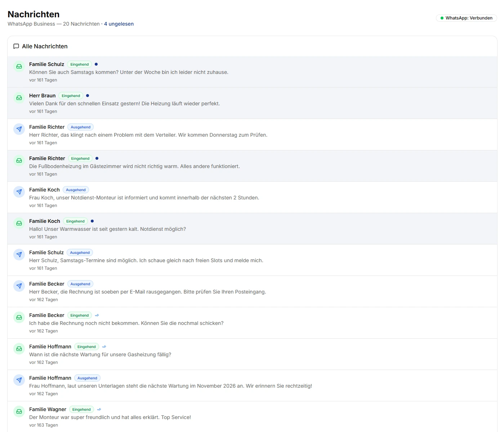Click the inbox icon beside Familie Wagner's message
This screenshot has width=504, height=432.
(19, 411)
